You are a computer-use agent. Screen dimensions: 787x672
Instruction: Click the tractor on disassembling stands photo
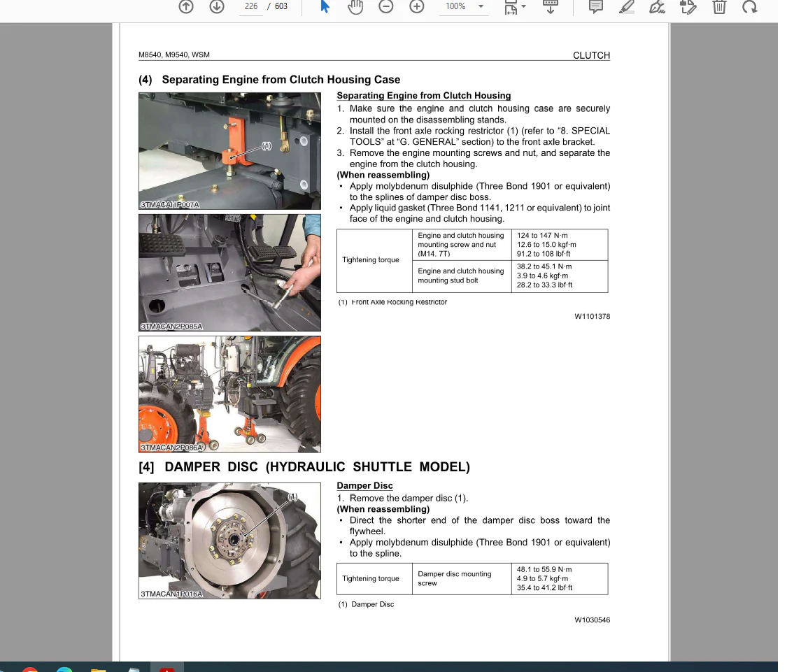point(229,394)
